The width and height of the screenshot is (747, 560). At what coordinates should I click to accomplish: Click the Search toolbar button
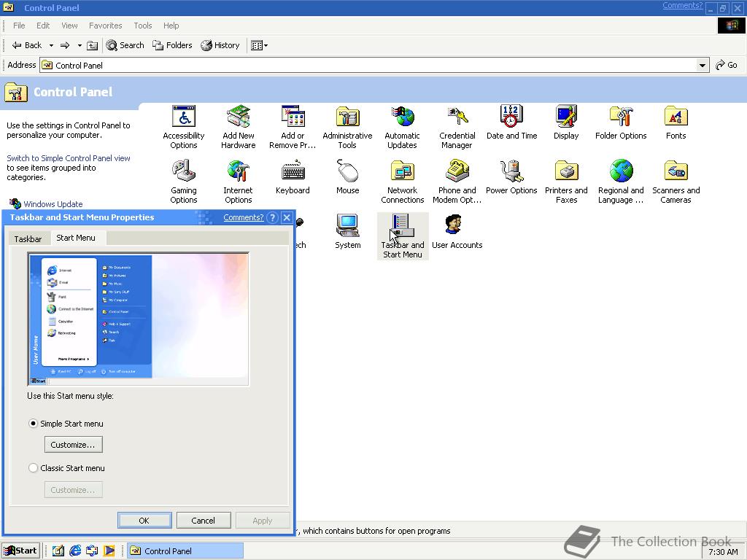[125, 45]
